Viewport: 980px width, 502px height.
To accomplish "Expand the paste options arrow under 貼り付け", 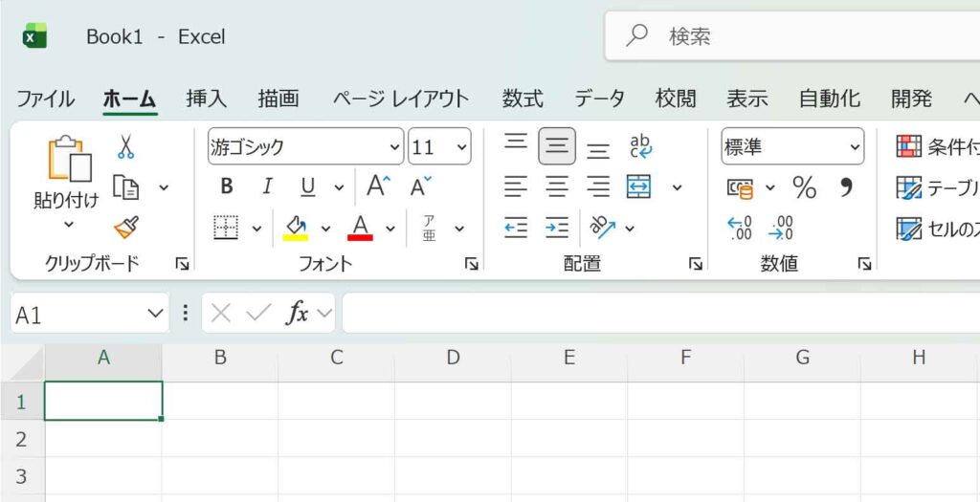I will pos(69,225).
